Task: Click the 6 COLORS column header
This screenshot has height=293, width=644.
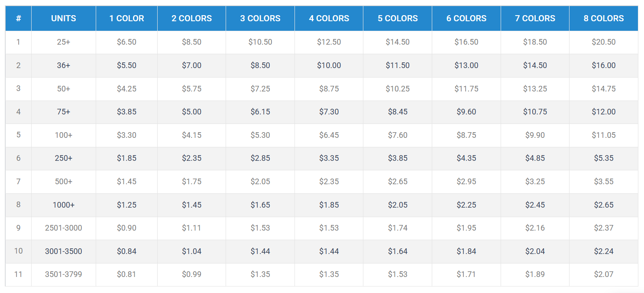Action: click(x=466, y=19)
